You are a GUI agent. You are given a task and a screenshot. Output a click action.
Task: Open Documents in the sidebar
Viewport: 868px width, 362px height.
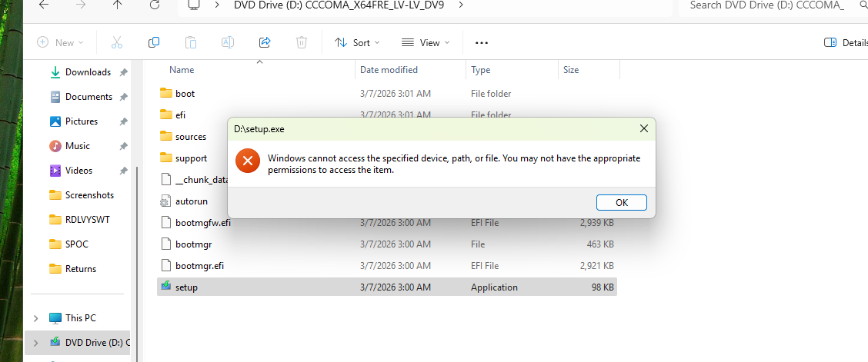[x=80, y=97]
